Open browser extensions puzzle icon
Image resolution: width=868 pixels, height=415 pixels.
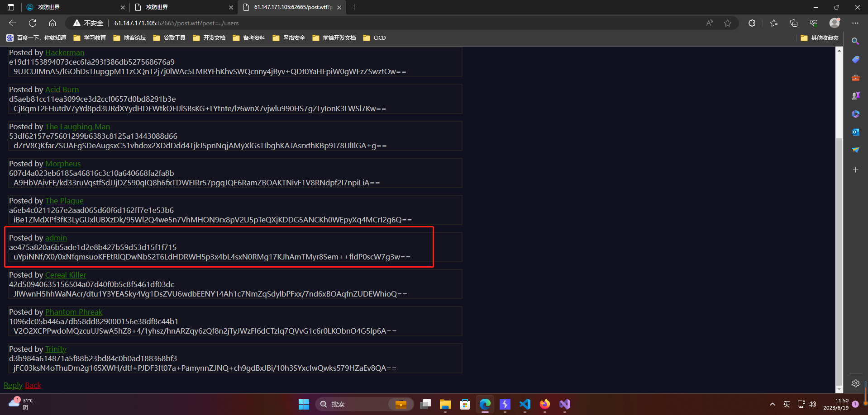point(752,23)
